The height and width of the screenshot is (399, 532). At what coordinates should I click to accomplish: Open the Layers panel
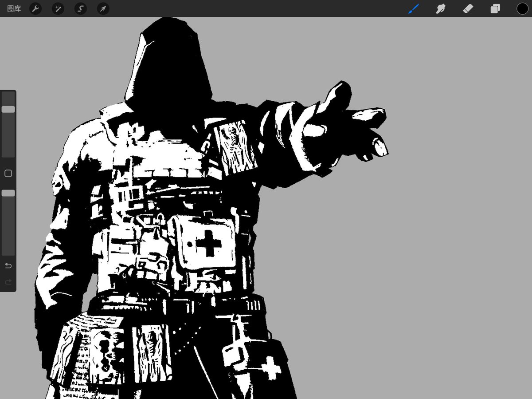(x=495, y=8)
